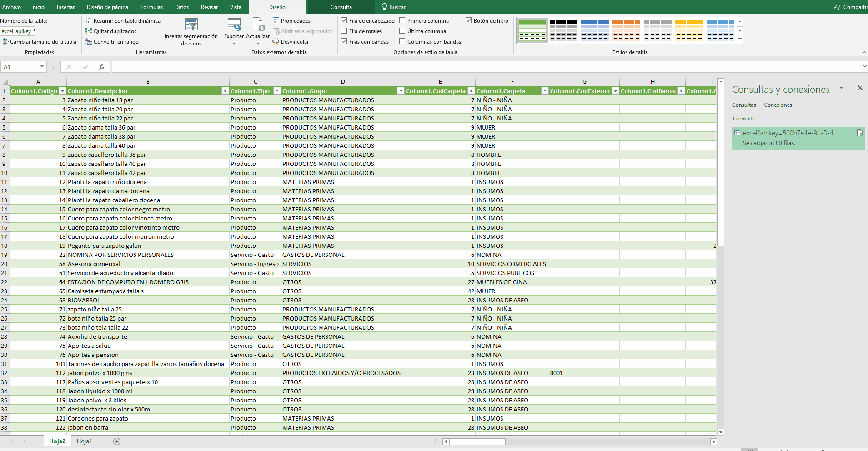Click Convertir en rango icon
Viewport: 868px width, 451px height.
point(89,42)
